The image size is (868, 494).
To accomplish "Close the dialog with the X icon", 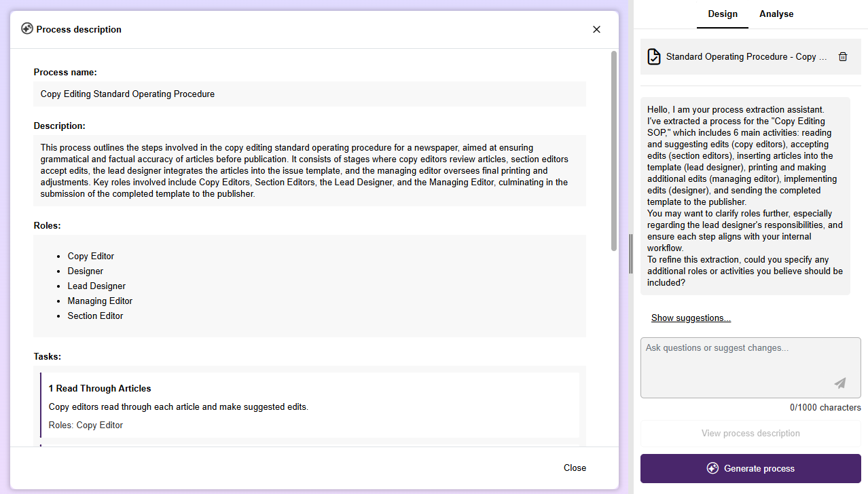I will tap(596, 29).
